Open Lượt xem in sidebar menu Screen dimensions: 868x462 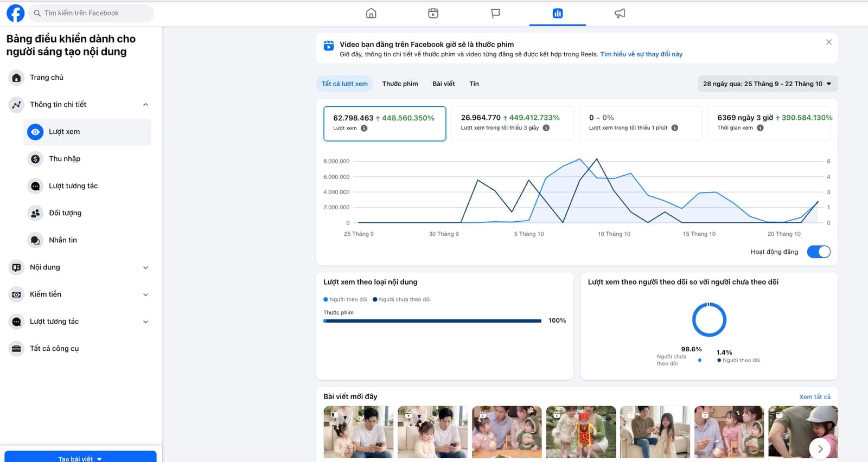(87, 132)
